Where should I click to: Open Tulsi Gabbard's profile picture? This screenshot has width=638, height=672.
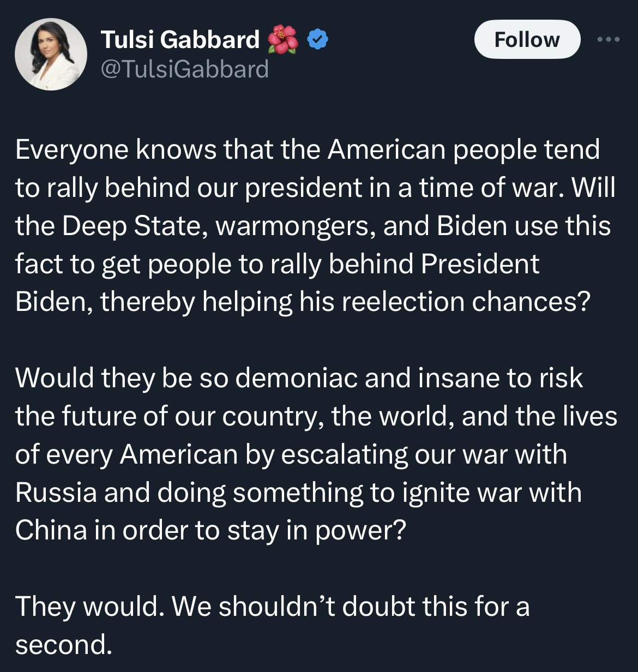click(51, 54)
